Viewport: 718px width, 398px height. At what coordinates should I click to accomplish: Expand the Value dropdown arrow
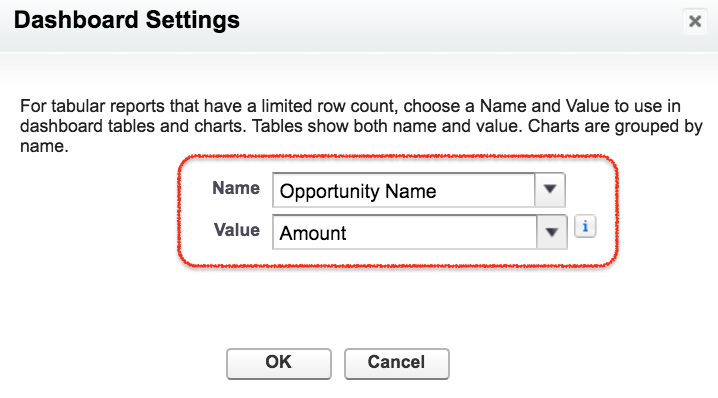551,232
